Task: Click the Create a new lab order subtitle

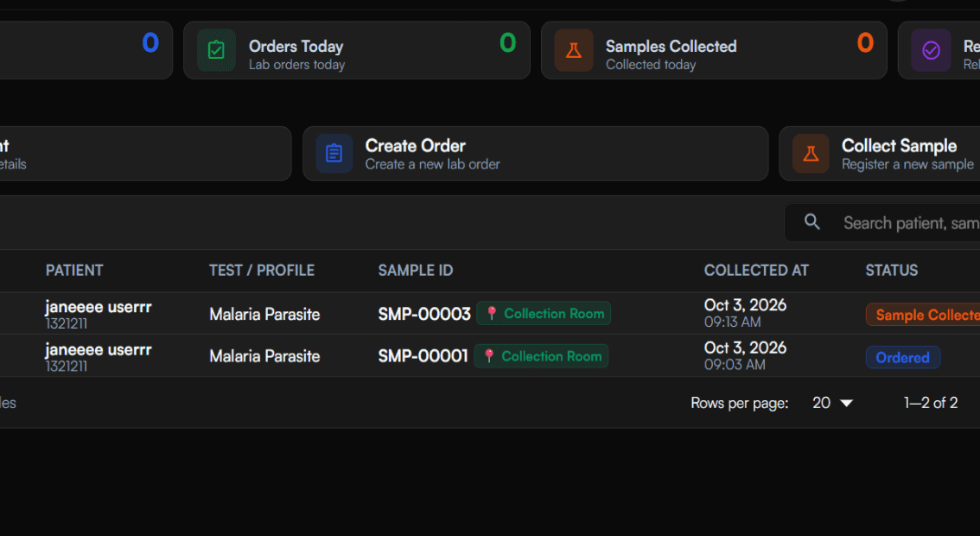Action: 432,164
